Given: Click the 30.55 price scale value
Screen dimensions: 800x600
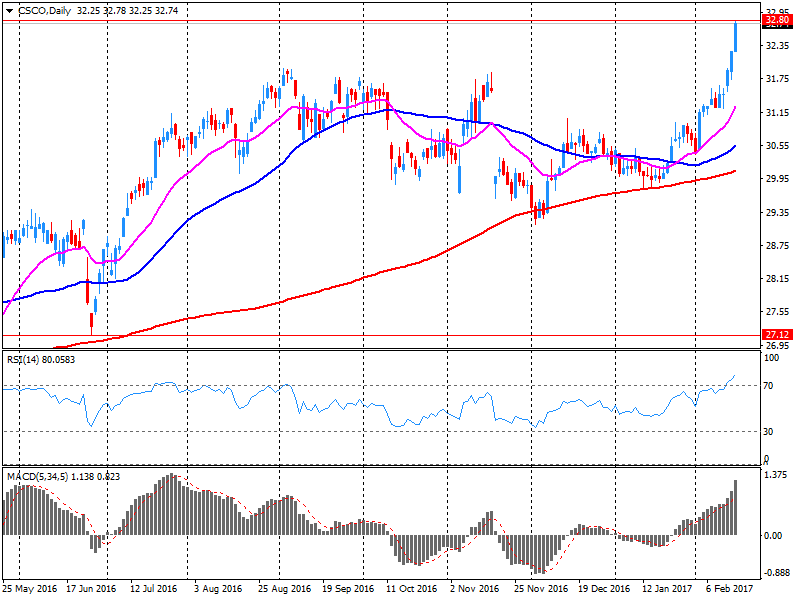Looking at the screenshot, I should coord(778,146).
